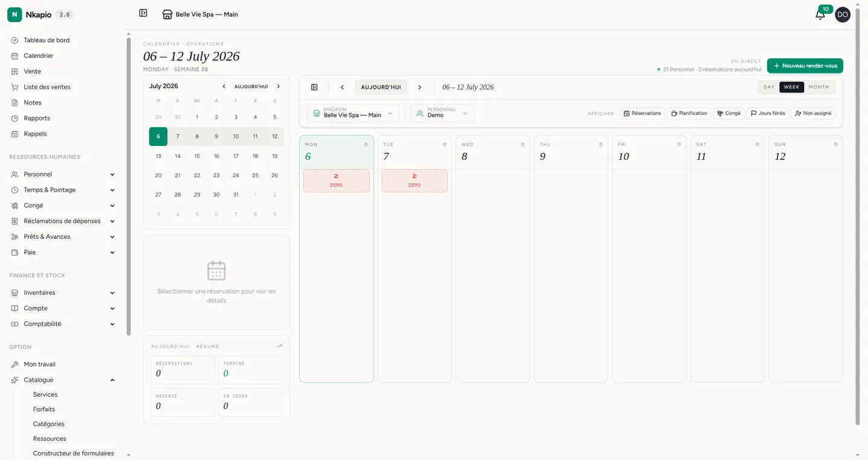Collapse the Catalogue section chevron

point(112,380)
